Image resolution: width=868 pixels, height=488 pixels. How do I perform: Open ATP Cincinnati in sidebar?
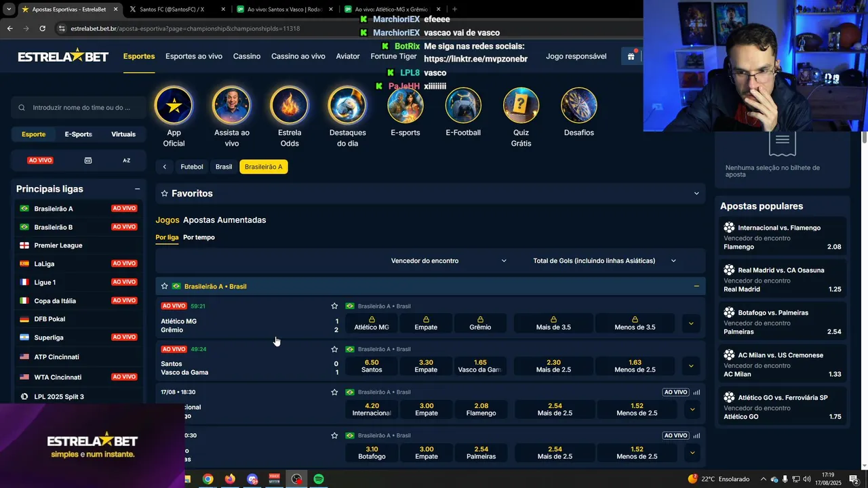79,357
